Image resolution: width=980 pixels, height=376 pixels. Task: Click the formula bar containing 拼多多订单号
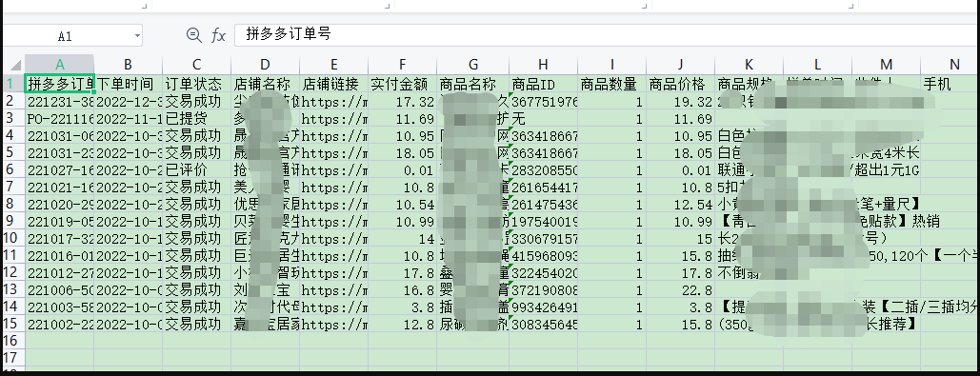(607, 35)
